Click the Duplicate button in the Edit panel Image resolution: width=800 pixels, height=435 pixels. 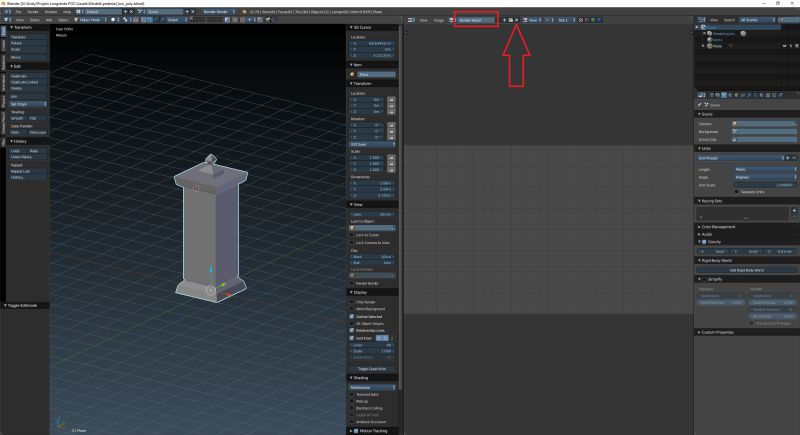coord(28,76)
